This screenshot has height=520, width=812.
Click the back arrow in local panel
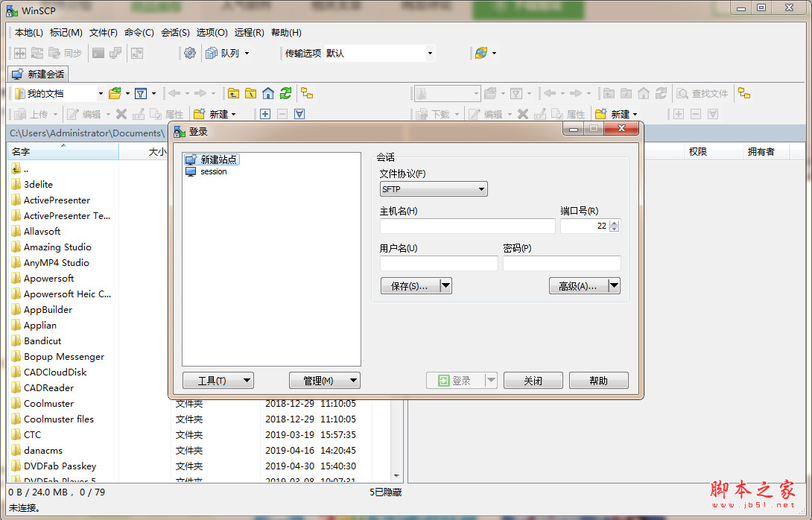tap(174, 93)
